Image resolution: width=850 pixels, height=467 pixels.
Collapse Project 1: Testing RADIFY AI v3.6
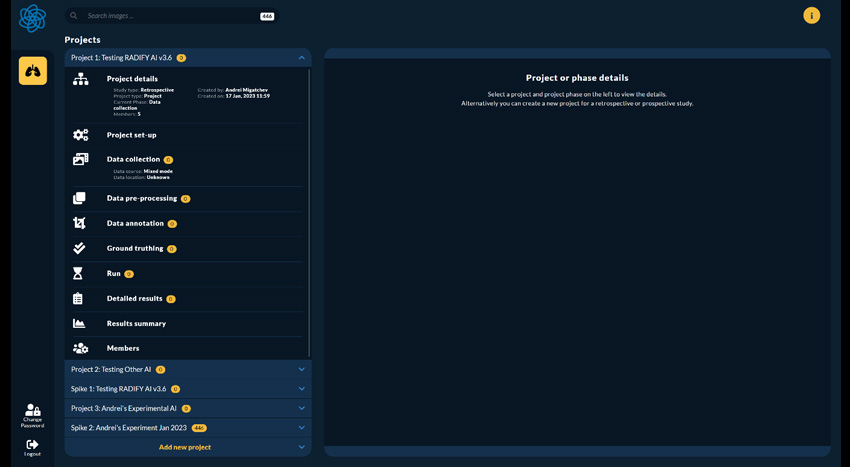[x=301, y=58]
